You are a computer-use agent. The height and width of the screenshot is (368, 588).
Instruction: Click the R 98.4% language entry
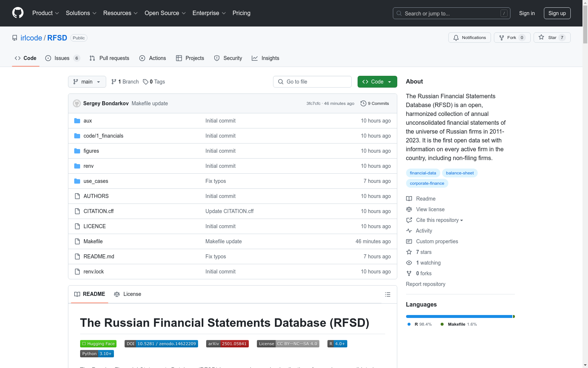(x=420, y=324)
